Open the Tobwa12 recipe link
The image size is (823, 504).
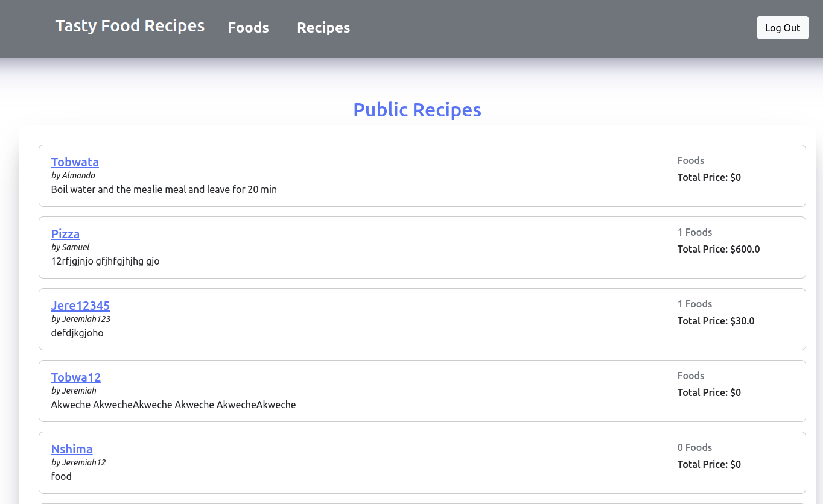pyautogui.click(x=76, y=377)
